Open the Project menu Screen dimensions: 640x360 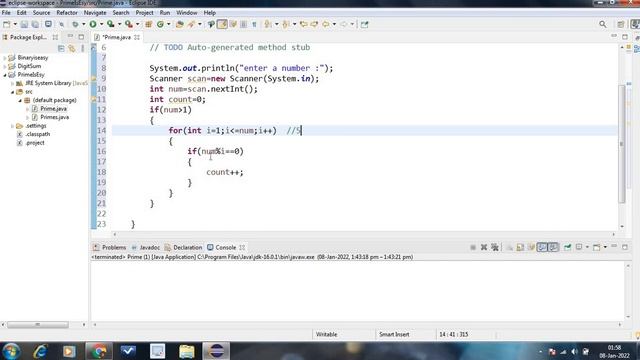(x=144, y=13)
